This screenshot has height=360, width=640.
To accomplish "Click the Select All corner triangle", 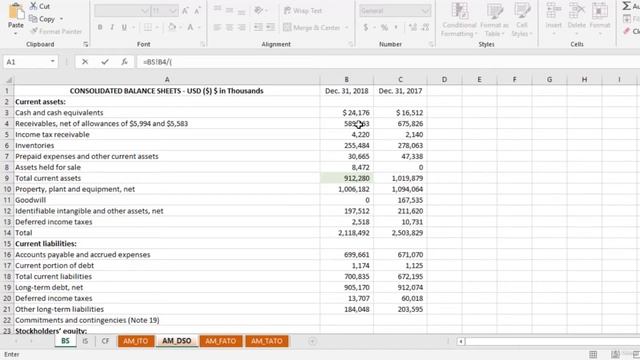I will coord(8,80).
